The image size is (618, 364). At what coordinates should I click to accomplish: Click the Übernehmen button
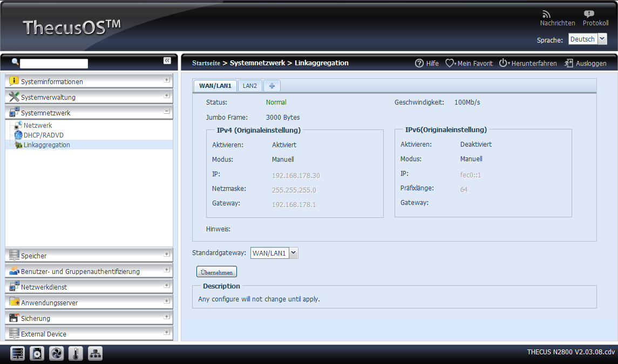pos(216,272)
